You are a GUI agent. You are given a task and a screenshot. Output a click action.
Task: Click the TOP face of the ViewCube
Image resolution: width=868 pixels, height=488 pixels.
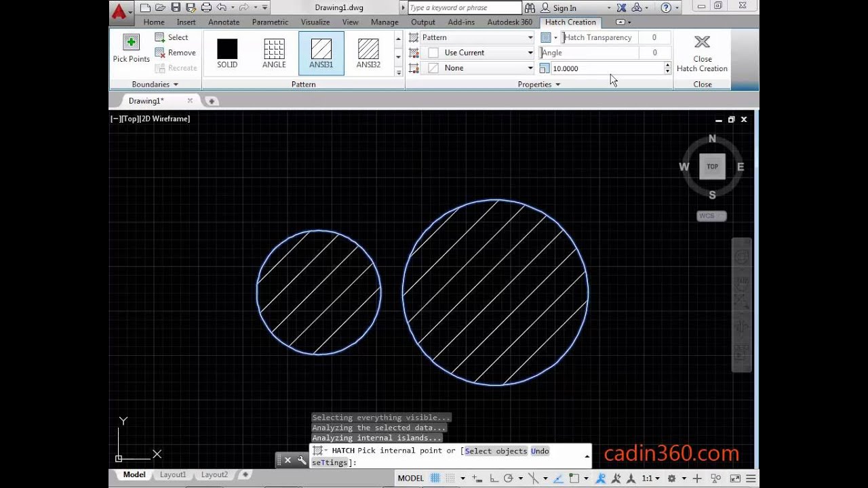(712, 166)
